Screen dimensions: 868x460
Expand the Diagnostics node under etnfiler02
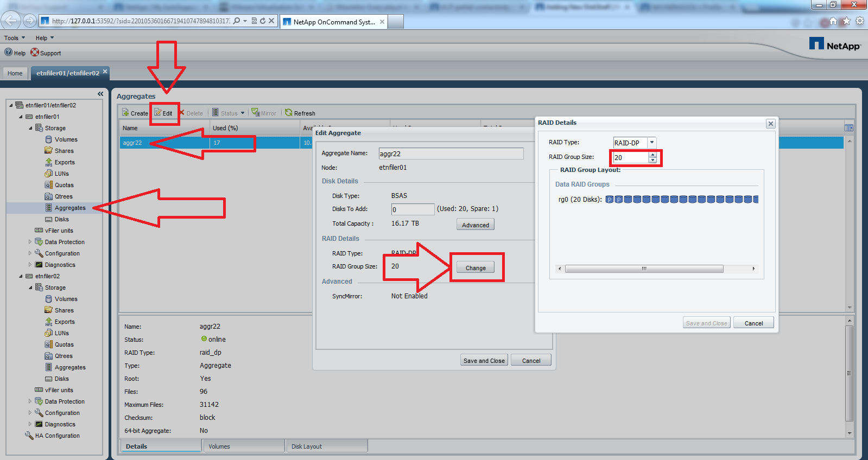[30, 424]
